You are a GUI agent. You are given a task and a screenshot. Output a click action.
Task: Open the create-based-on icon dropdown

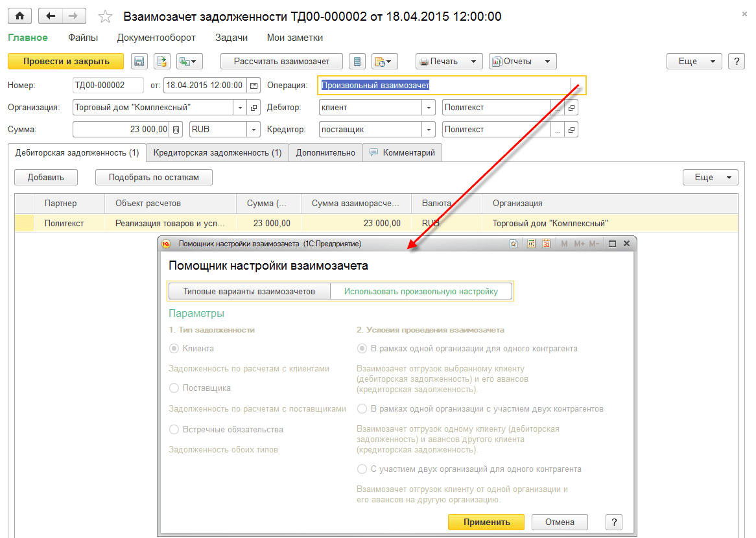[x=189, y=61]
